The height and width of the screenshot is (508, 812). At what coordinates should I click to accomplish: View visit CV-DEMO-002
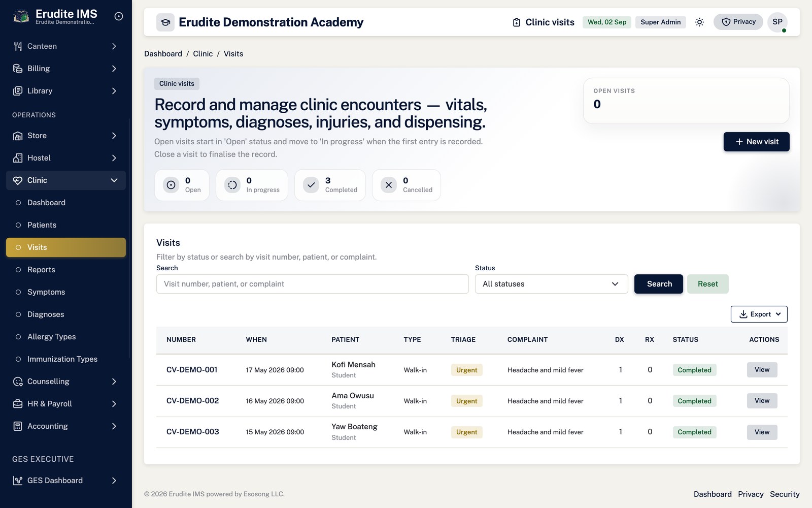(762, 401)
